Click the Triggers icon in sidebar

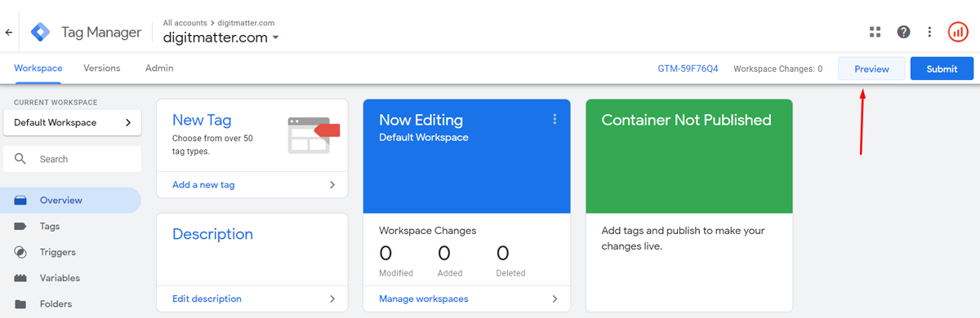(x=20, y=253)
